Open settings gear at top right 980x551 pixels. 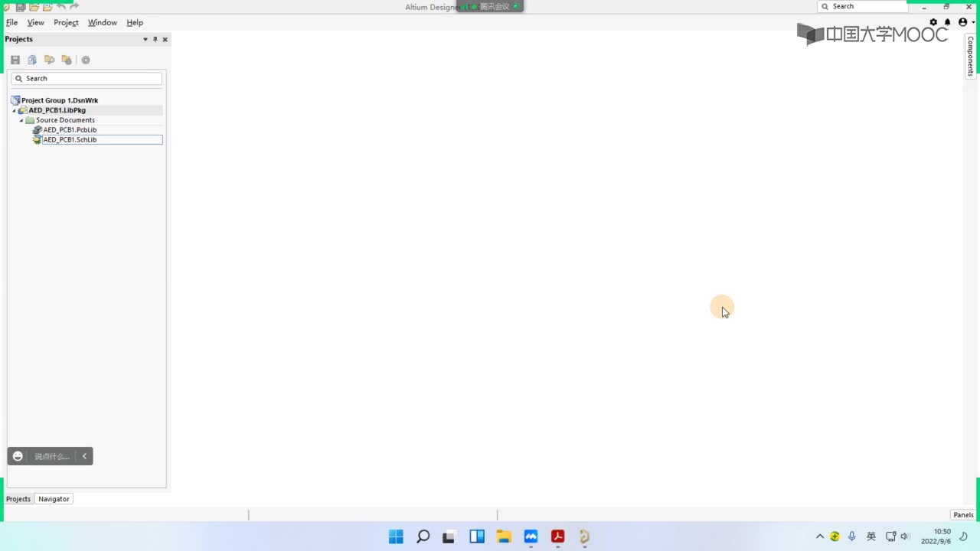coord(933,22)
